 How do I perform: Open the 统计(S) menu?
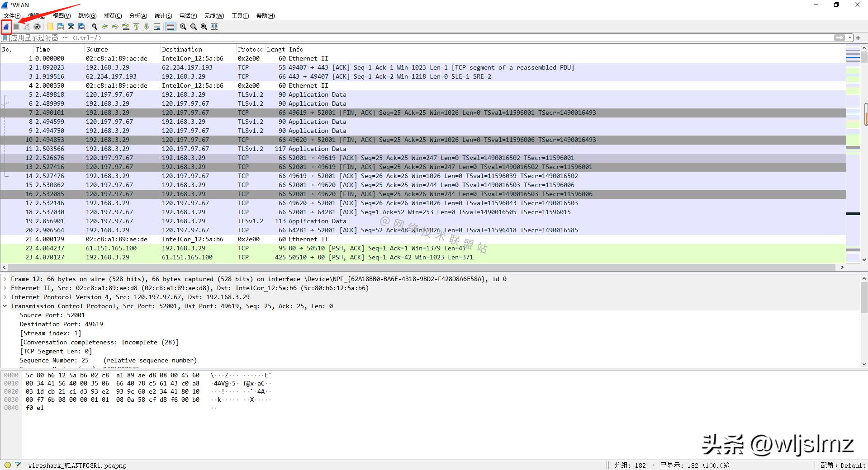[163, 16]
